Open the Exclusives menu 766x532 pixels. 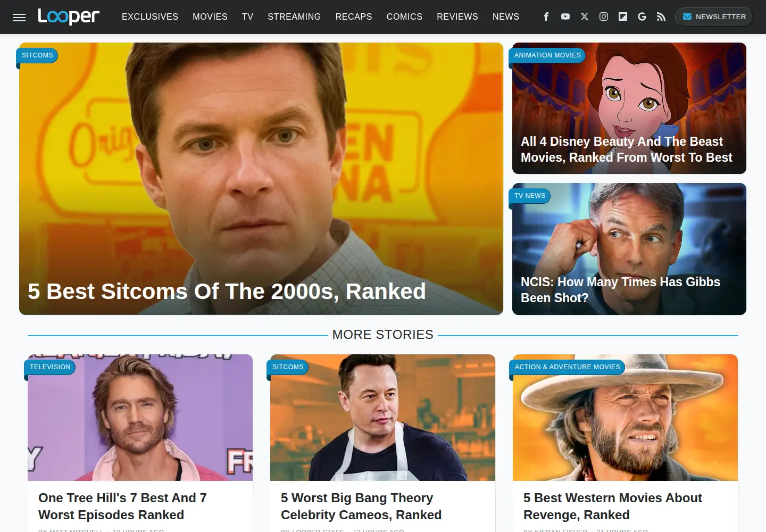click(150, 16)
